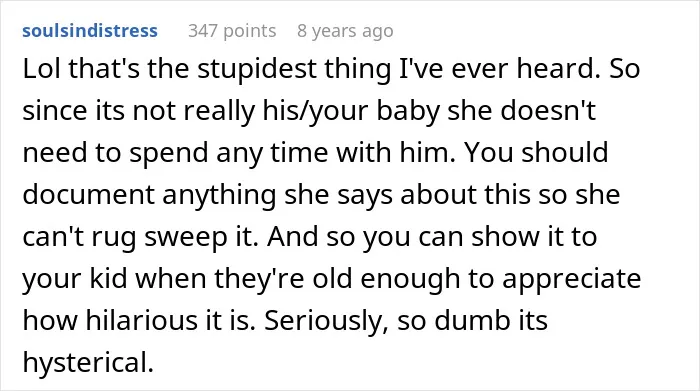The width and height of the screenshot is (700, 391).
Task: Click the 8 years ago timestamp
Action: pos(345,31)
